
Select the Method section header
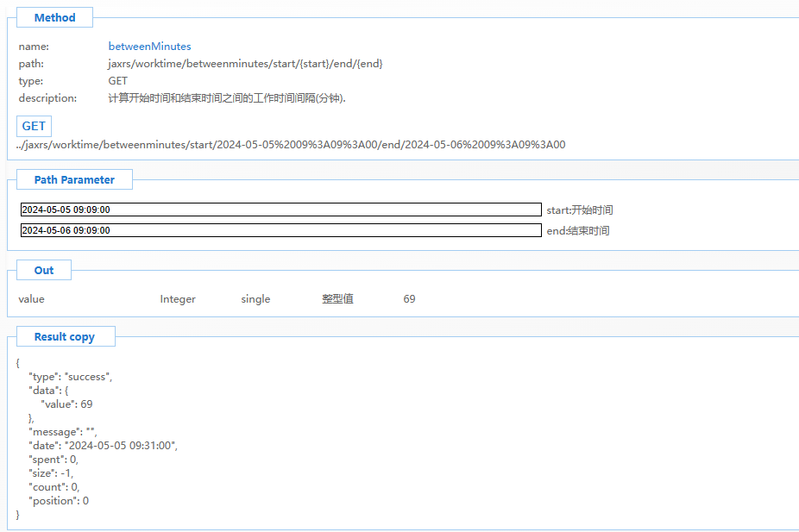point(54,16)
